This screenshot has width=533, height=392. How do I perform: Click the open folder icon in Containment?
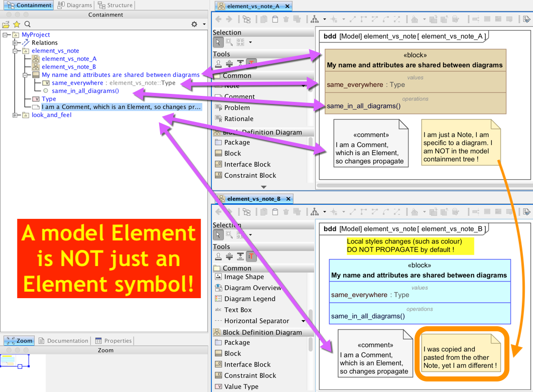(x=6, y=24)
